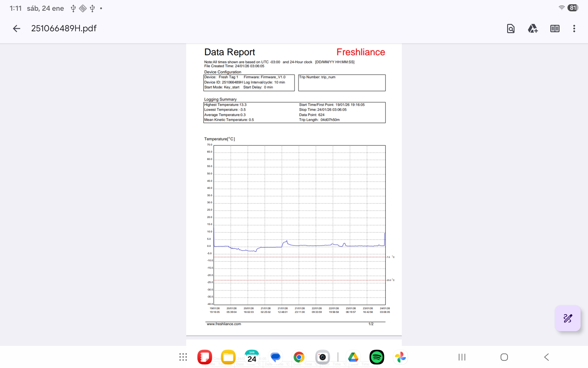588x368 pixels.
Task: Open the yellow Files app in dock
Action: coord(228,357)
